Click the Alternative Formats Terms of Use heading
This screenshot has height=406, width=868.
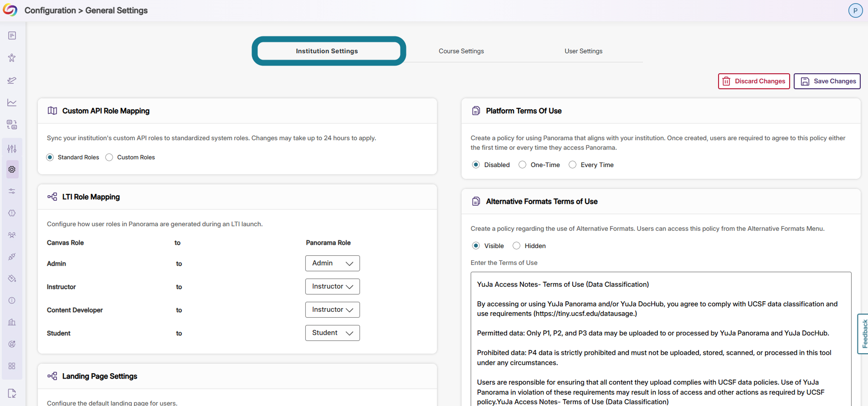542,201
